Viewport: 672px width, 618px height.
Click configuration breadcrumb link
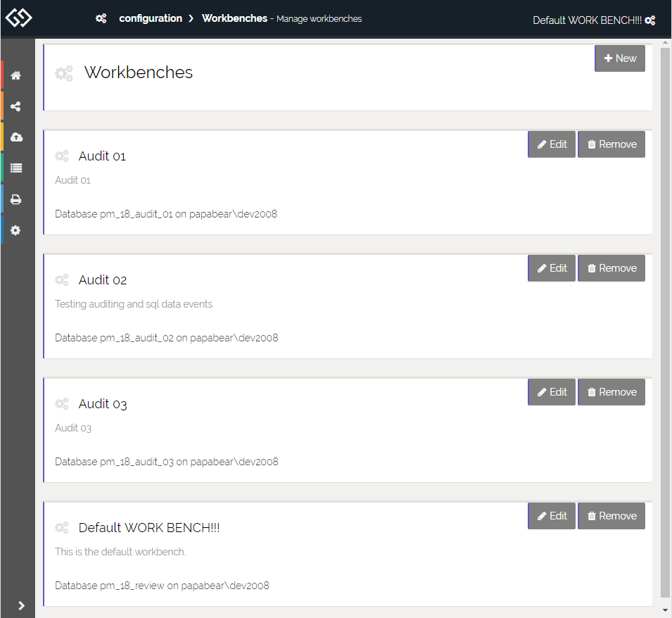[150, 18]
